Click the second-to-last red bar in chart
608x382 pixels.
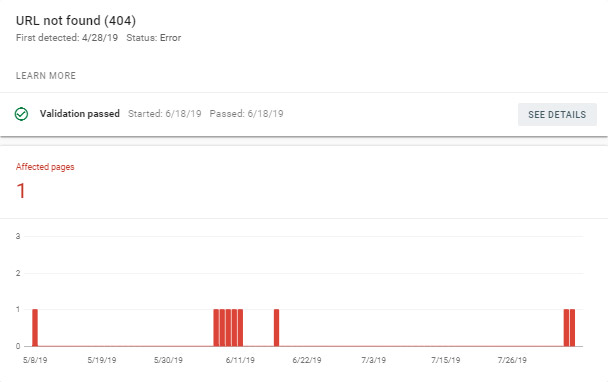coord(566,328)
